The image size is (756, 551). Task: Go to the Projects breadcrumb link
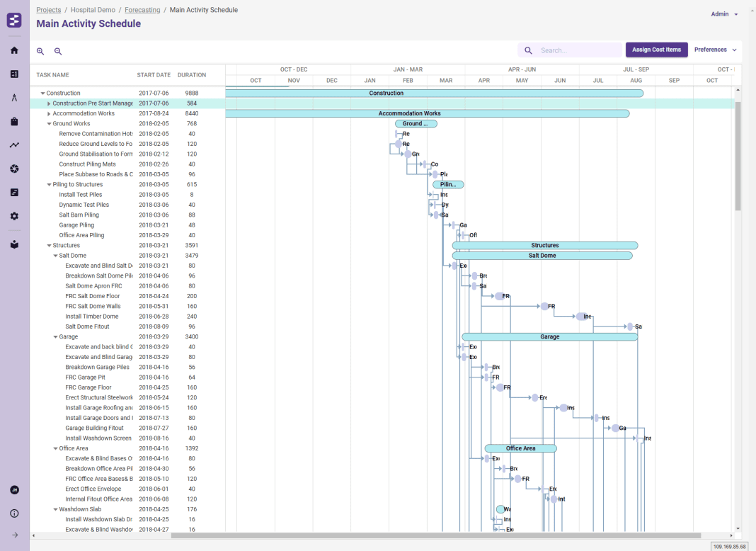pos(48,10)
